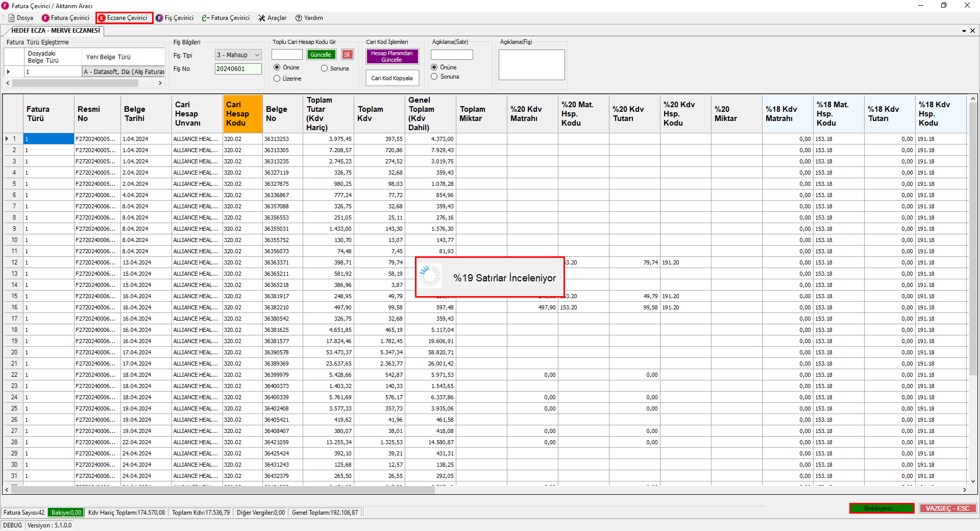Expand the row arrow in Fatura Türü Eşleştirme
Screen dimensions: 980x531
point(8,72)
